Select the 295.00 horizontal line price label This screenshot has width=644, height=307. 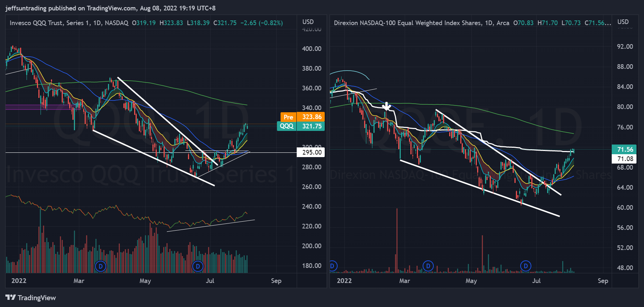coord(311,152)
